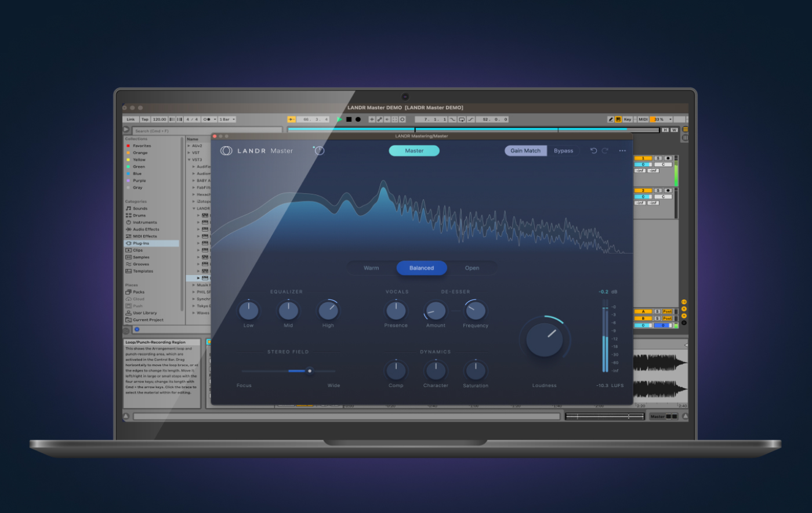Open the metronome settings dropdown arrow
Screen dimensions: 812x513
click(215, 119)
